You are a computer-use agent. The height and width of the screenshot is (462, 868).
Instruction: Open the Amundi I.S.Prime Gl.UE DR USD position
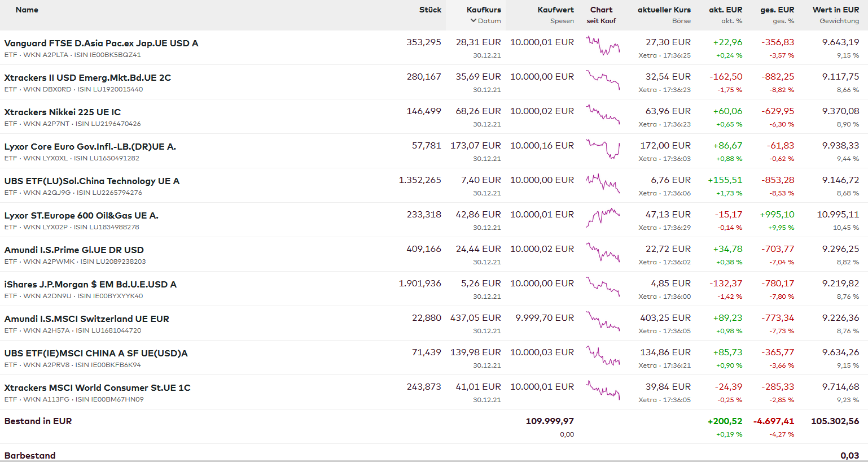pyautogui.click(x=74, y=250)
